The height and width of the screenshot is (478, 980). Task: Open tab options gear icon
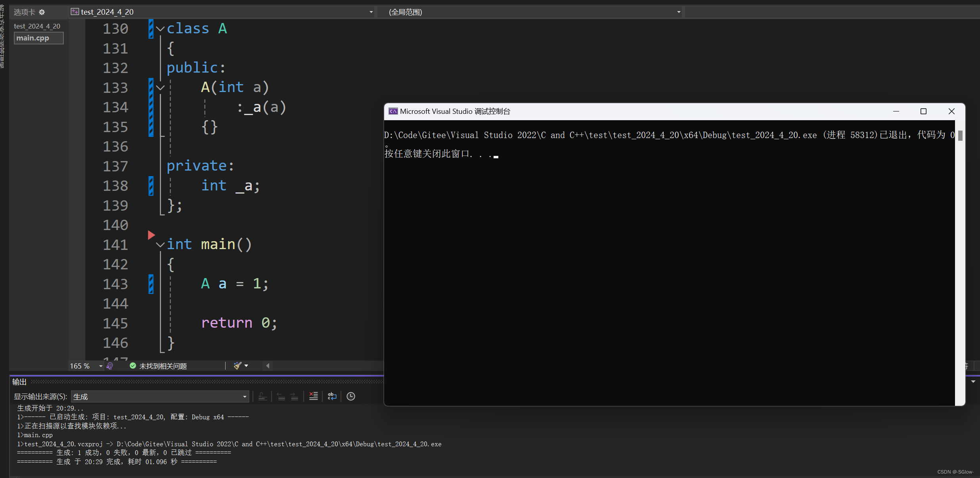(x=42, y=12)
